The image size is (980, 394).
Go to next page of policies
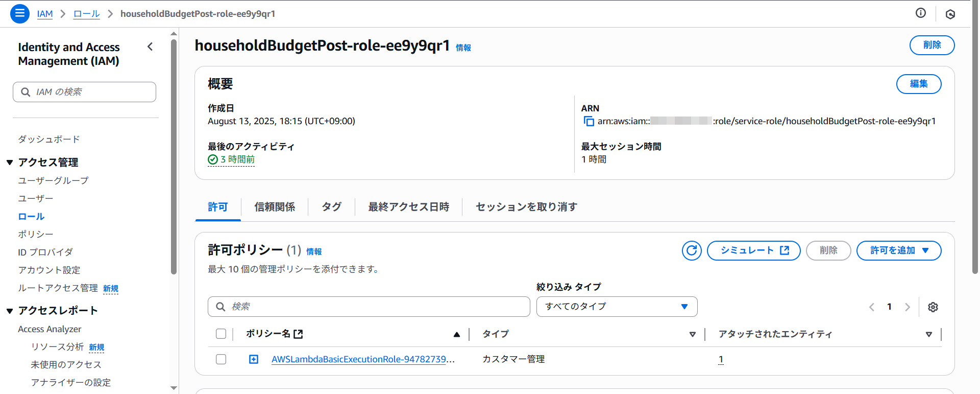pos(907,307)
